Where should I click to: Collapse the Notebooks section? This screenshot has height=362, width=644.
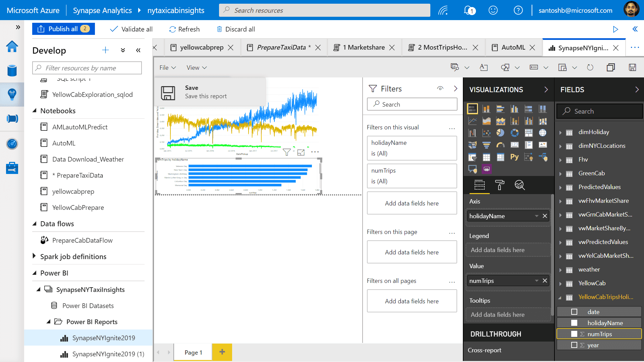click(x=34, y=111)
